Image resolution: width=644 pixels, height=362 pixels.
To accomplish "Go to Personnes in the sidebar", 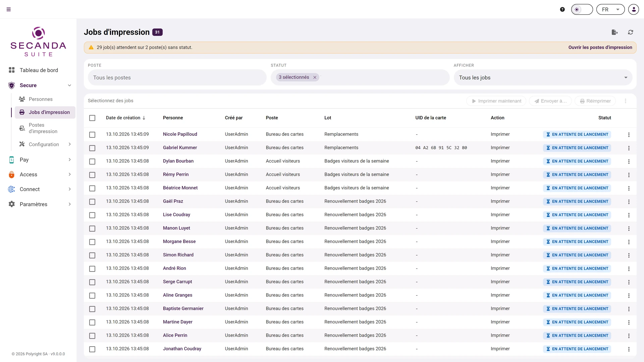I will pos(41,99).
